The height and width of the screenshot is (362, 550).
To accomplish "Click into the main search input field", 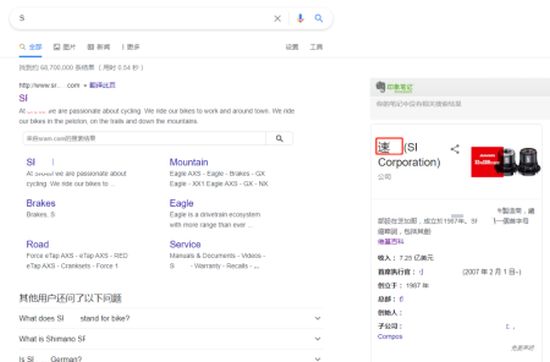I will coord(144,18).
